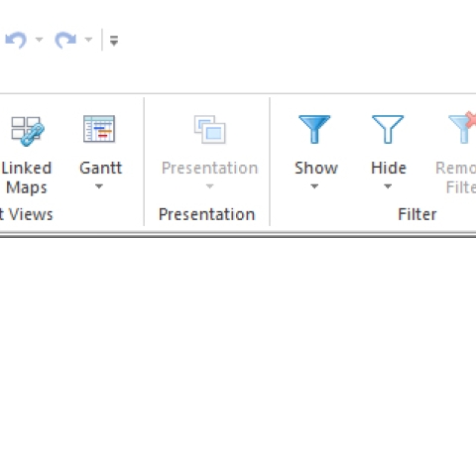Click the outlined Hide funnel icon
The height and width of the screenshot is (476, 476).
click(388, 129)
